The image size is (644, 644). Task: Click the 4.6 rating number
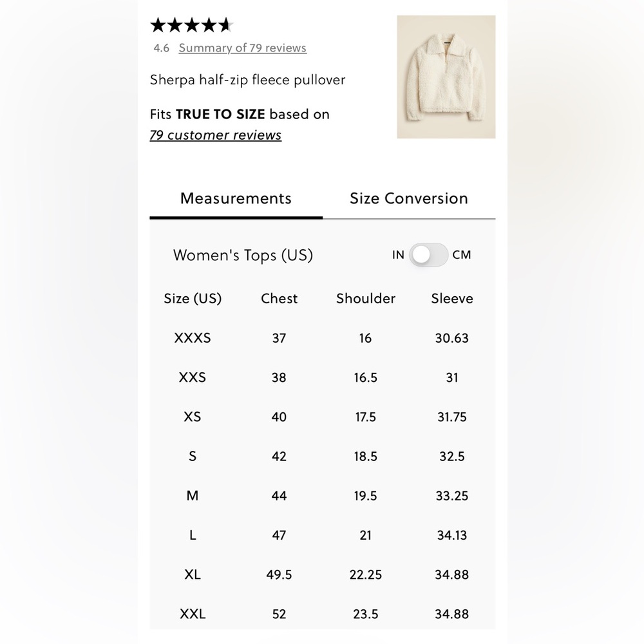[x=162, y=48]
